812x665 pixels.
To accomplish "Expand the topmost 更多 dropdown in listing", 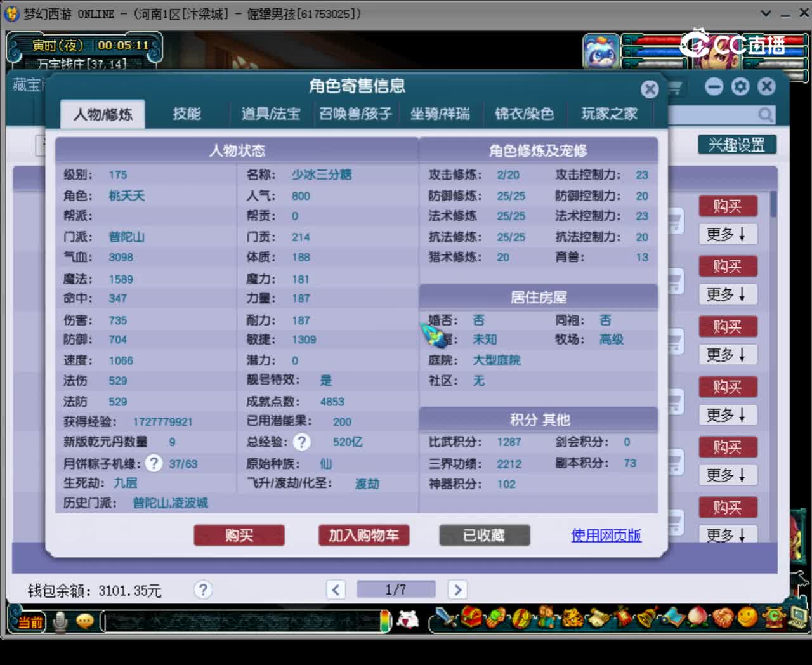I will pyautogui.click(x=728, y=234).
